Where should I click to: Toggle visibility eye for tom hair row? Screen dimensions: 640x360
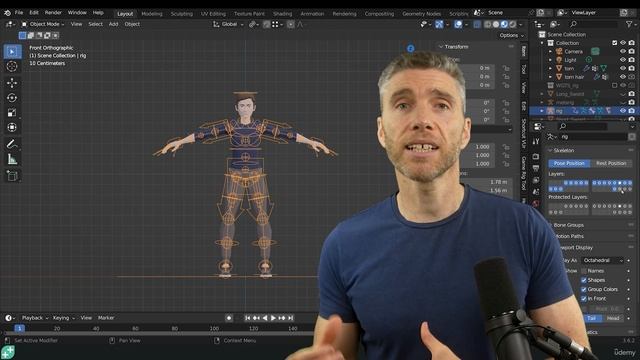[623, 77]
